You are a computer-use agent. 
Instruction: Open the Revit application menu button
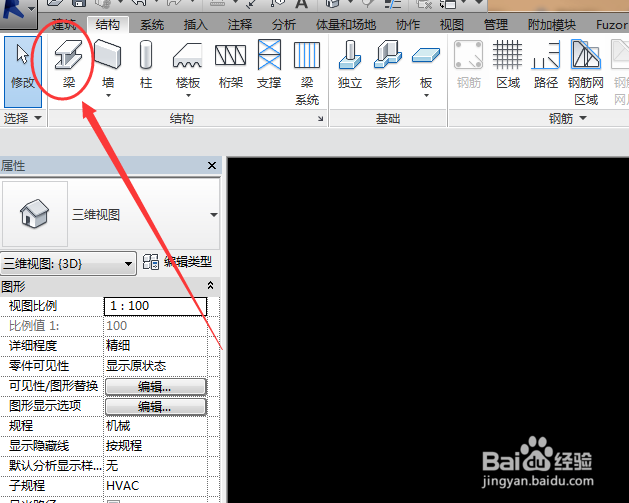pyautogui.click(x=18, y=12)
